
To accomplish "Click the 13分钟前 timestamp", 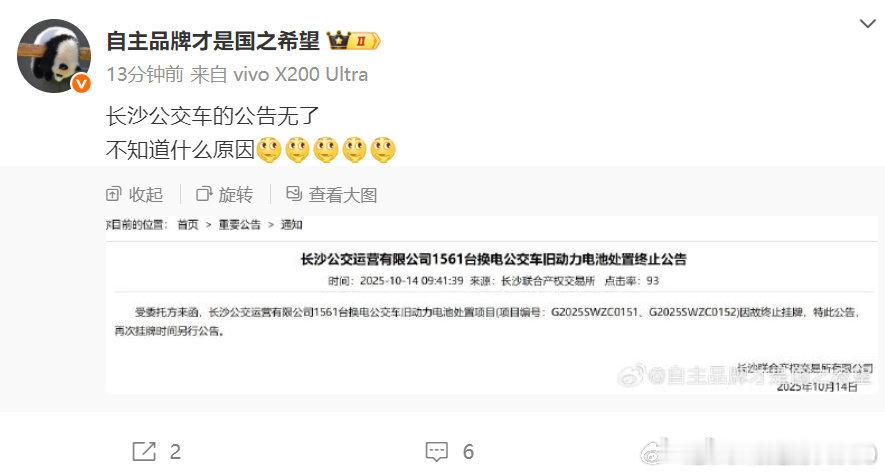I will click(145, 75).
